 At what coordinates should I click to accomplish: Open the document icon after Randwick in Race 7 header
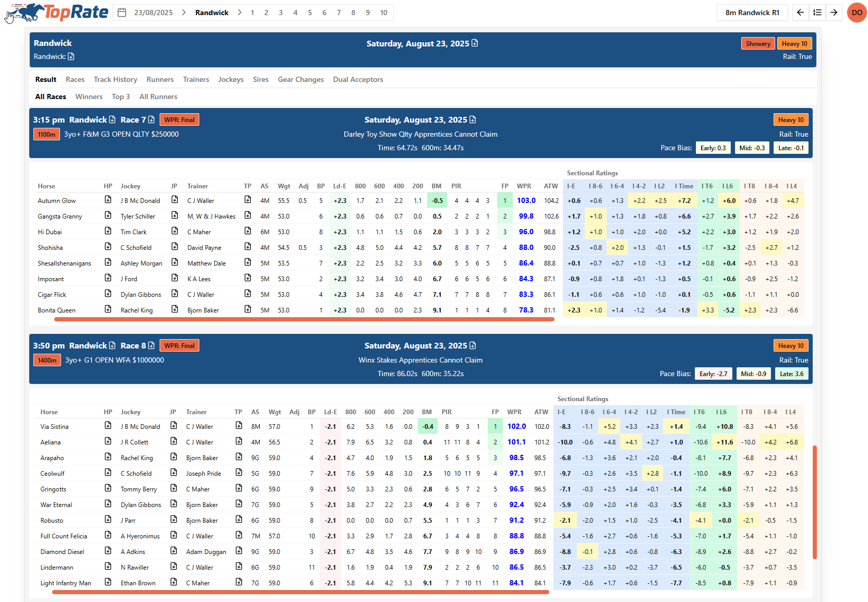[112, 119]
